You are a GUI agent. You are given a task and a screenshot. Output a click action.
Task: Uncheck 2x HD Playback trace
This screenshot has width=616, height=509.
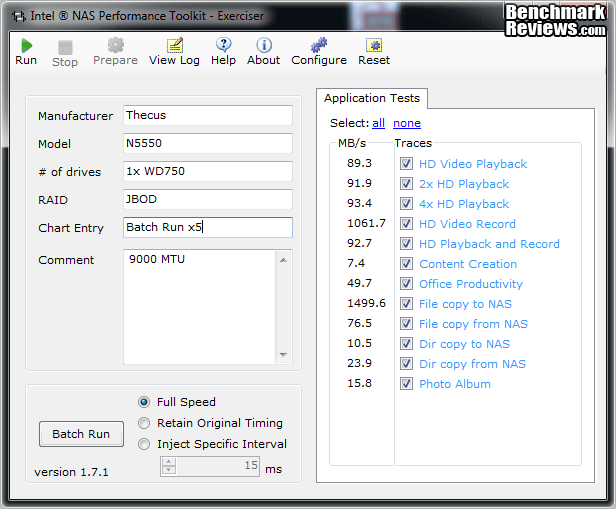click(406, 183)
